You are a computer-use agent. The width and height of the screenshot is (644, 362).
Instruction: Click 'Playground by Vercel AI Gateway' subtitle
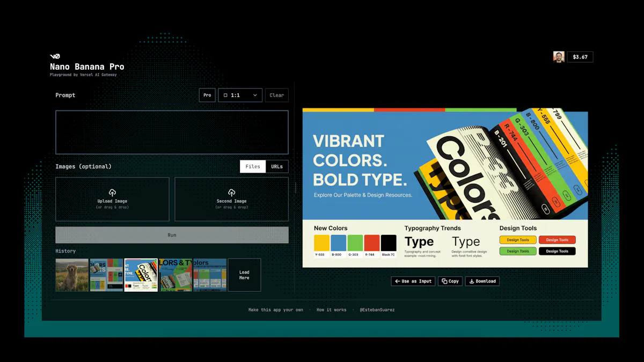tap(83, 75)
